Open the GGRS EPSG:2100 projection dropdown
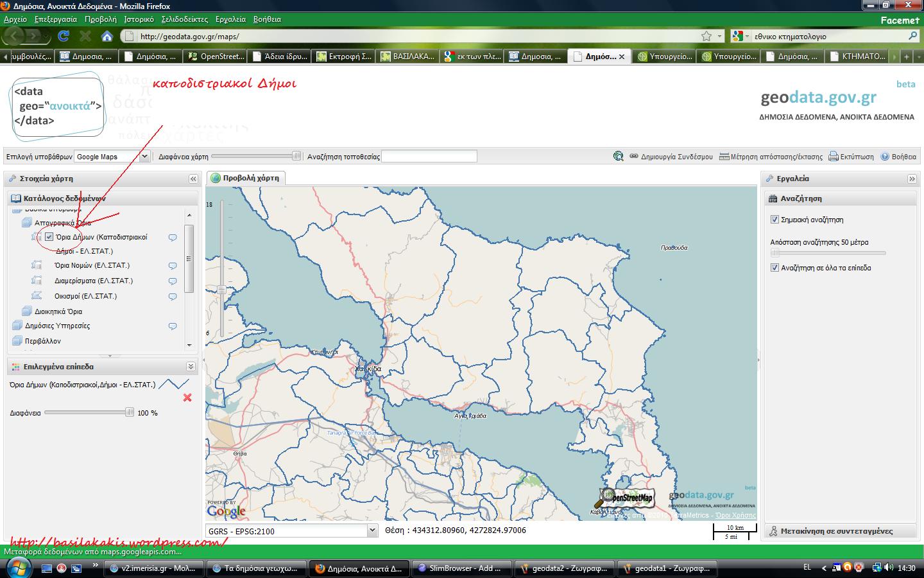The height and width of the screenshot is (578, 924). pyautogui.click(x=372, y=530)
